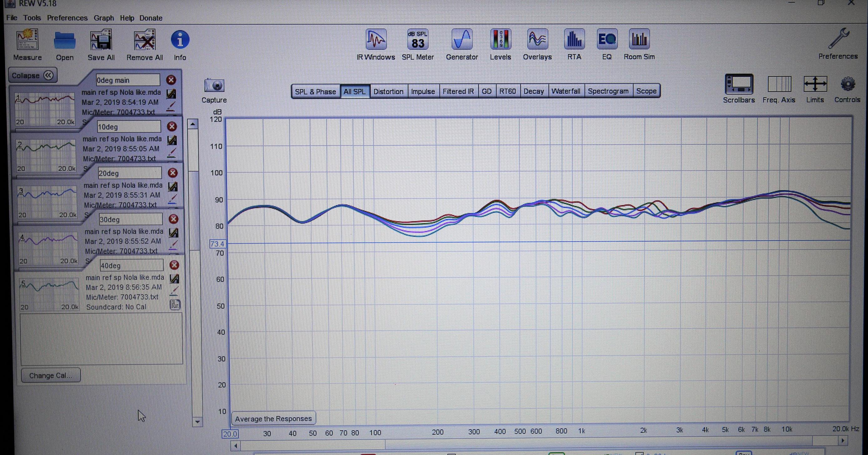Switch to the Spectrogram tab
Viewport: 868px width, 455px height.
(x=608, y=91)
